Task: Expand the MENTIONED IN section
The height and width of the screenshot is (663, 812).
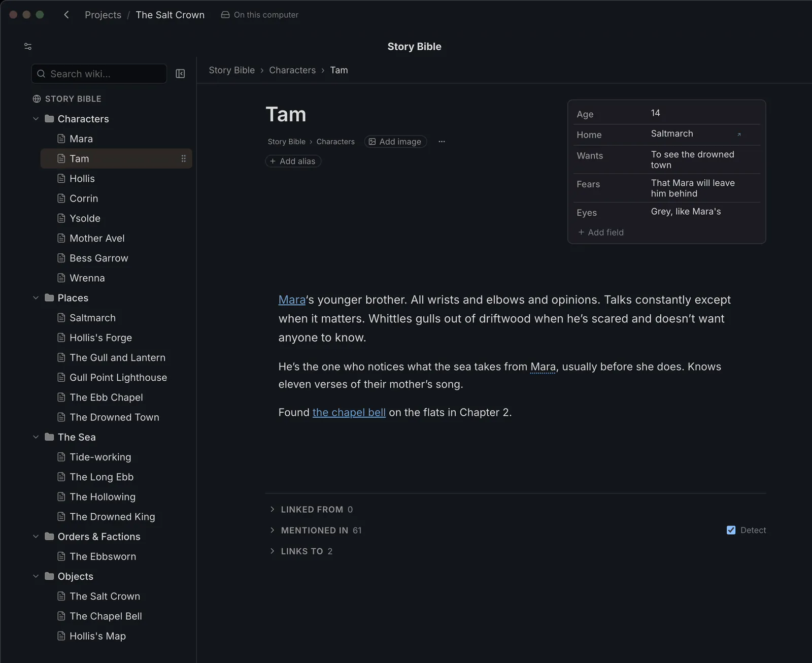Action: (x=273, y=530)
